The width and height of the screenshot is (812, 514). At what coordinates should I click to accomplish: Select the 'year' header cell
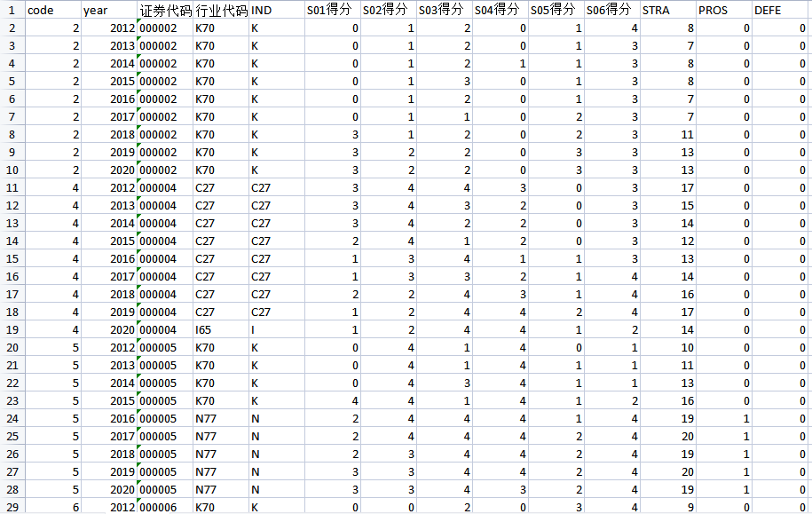pyautogui.click(x=109, y=10)
